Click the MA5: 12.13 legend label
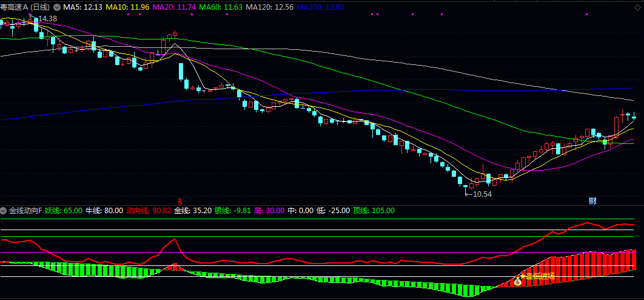 (83, 7)
